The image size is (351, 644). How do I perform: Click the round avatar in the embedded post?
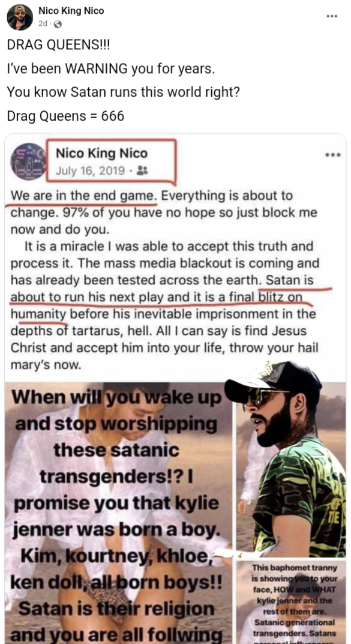[x=28, y=161]
